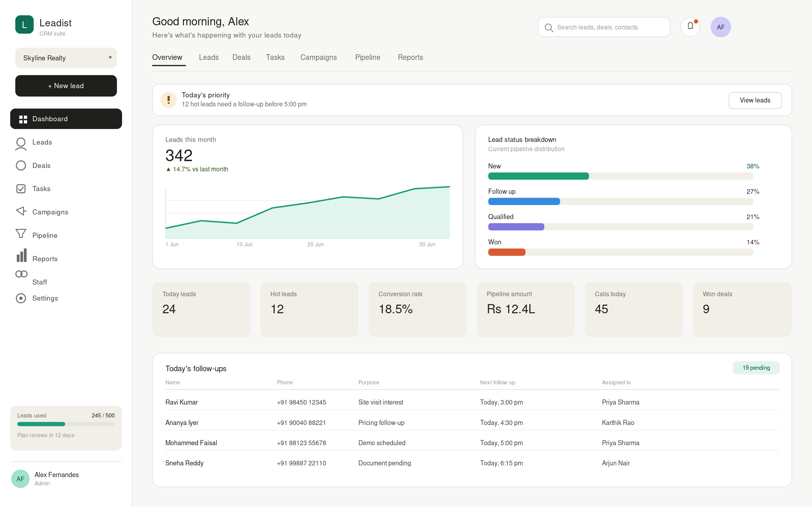Click the Staff linked-circles icon in sidebar

click(21, 274)
